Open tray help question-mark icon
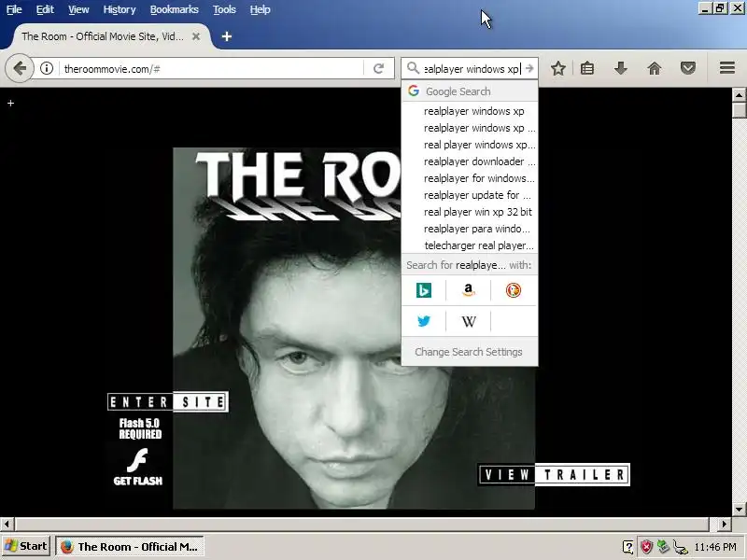The image size is (747, 560). click(627, 547)
